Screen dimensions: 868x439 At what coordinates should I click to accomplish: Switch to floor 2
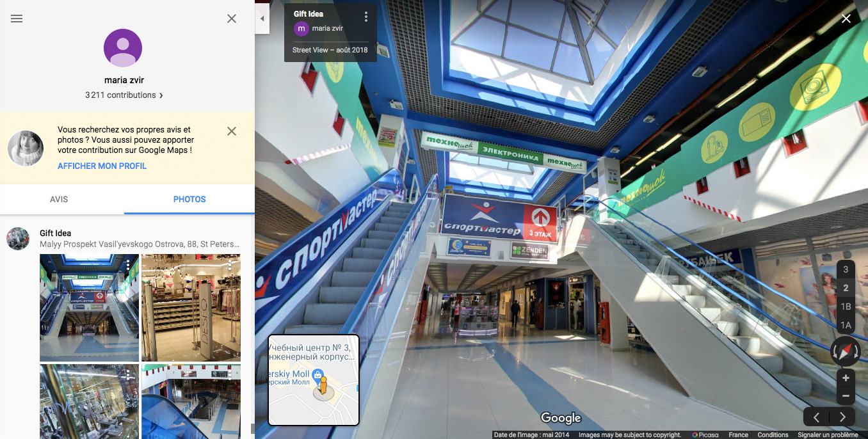pos(846,288)
